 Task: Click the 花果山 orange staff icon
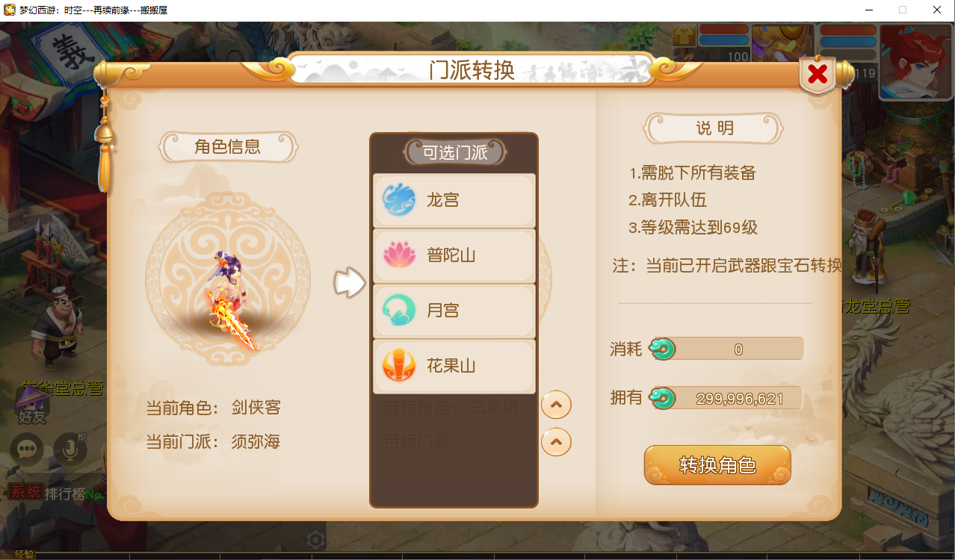point(399,366)
